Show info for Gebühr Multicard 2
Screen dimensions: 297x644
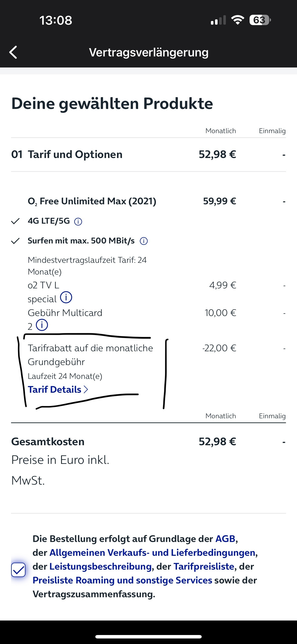[42, 325]
